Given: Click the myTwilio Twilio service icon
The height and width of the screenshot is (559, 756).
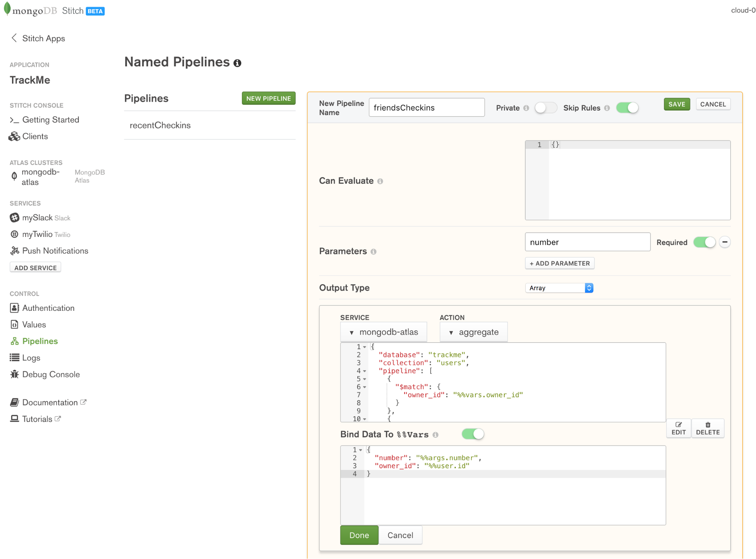Looking at the screenshot, I should (14, 234).
